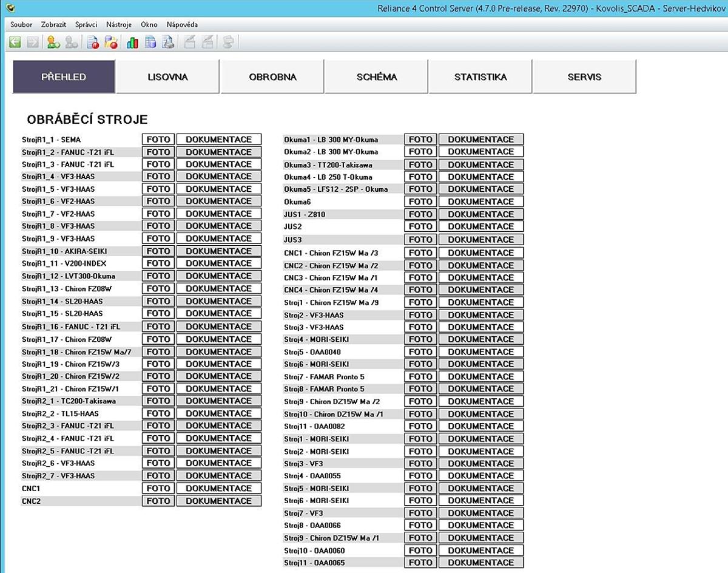Open DOKUMENTACE for JUS1 - Z810
728x573 pixels.
click(x=480, y=214)
